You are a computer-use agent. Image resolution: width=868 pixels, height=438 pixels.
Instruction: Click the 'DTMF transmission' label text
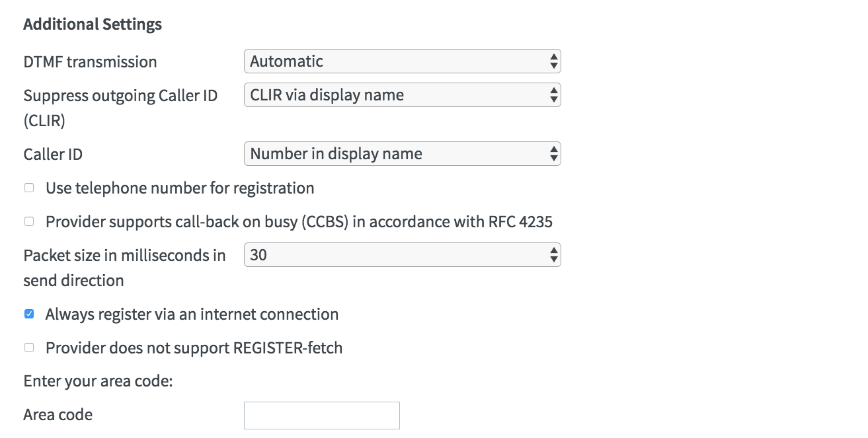90,62
